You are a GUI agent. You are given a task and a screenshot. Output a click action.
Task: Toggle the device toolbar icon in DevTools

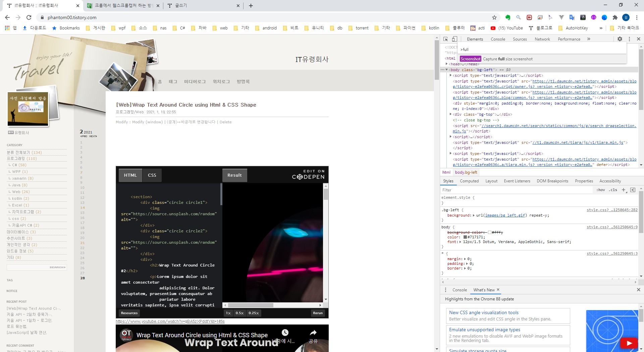[x=454, y=39]
